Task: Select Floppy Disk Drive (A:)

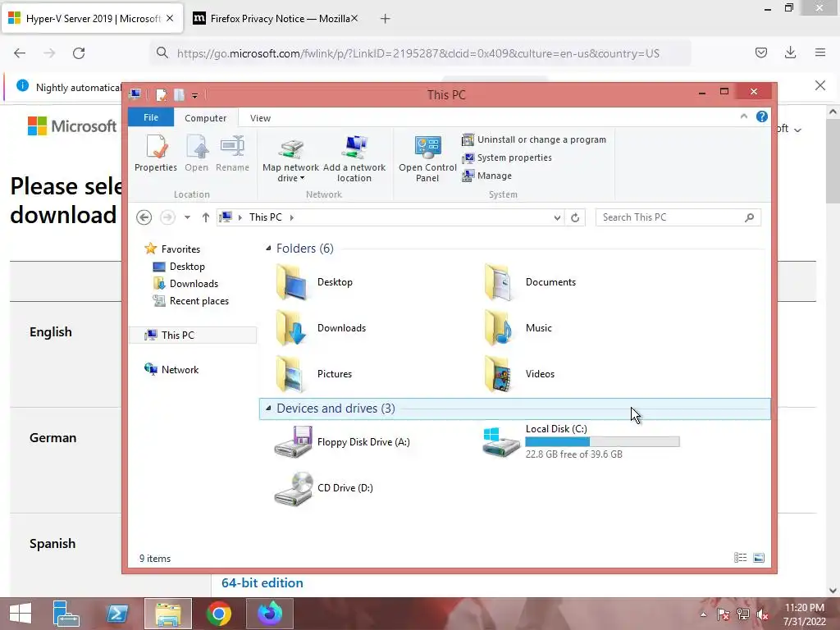Action: coord(342,442)
